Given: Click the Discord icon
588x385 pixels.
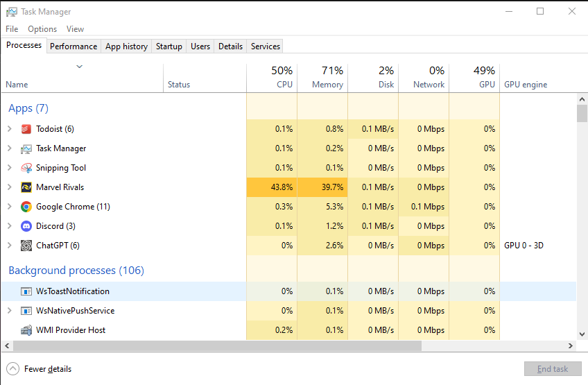Looking at the screenshot, I should pyautogui.click(x=26, y=226).
